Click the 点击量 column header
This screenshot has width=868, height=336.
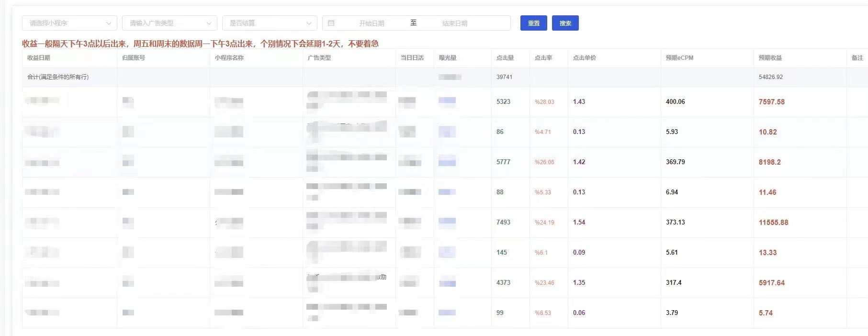(x=505, y=58)
